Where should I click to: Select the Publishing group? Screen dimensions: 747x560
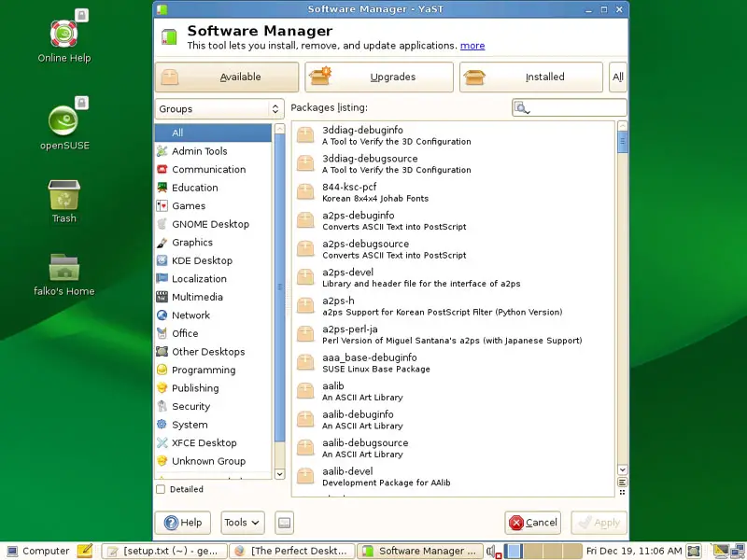[213, 388]
